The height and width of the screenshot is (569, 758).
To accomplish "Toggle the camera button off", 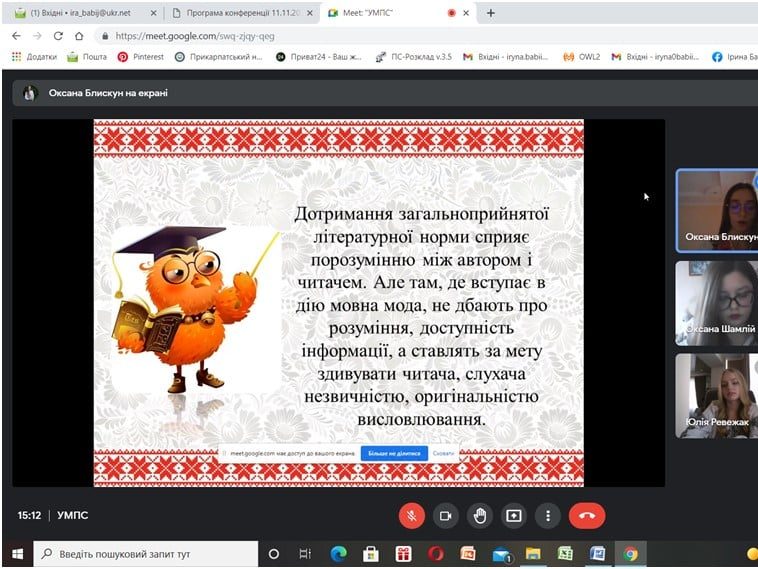I will [x=446, y=516].
